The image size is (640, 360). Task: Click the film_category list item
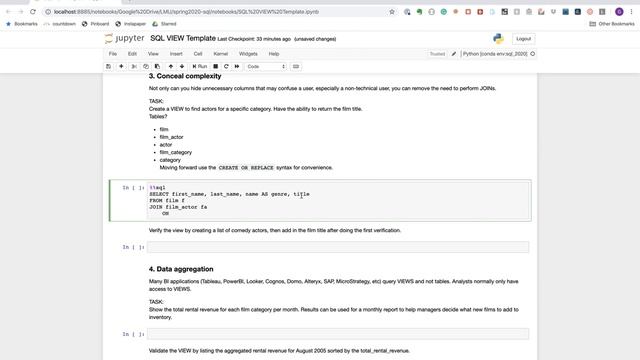point(176,152)
